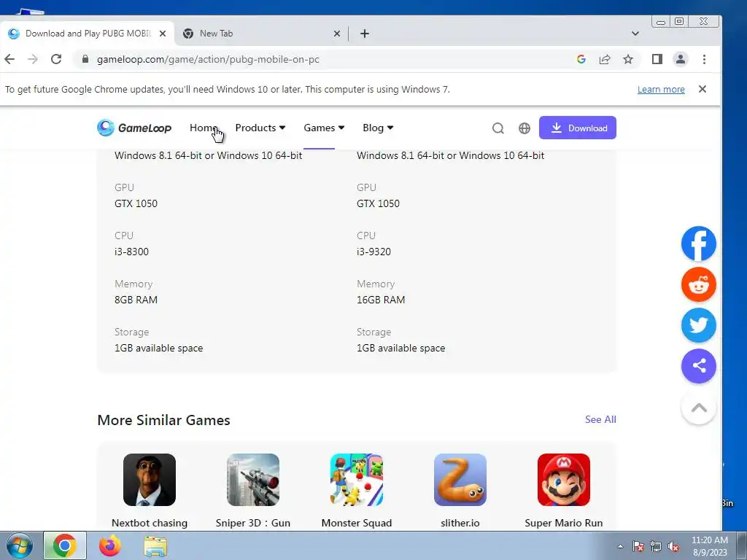Launch Firefox from the taskbar

[110, 545]
